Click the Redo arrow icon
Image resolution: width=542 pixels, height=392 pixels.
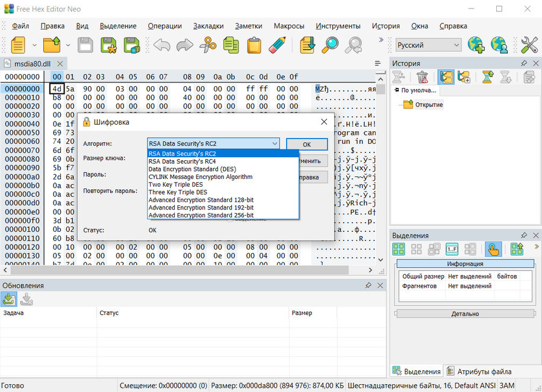[185, 45]
